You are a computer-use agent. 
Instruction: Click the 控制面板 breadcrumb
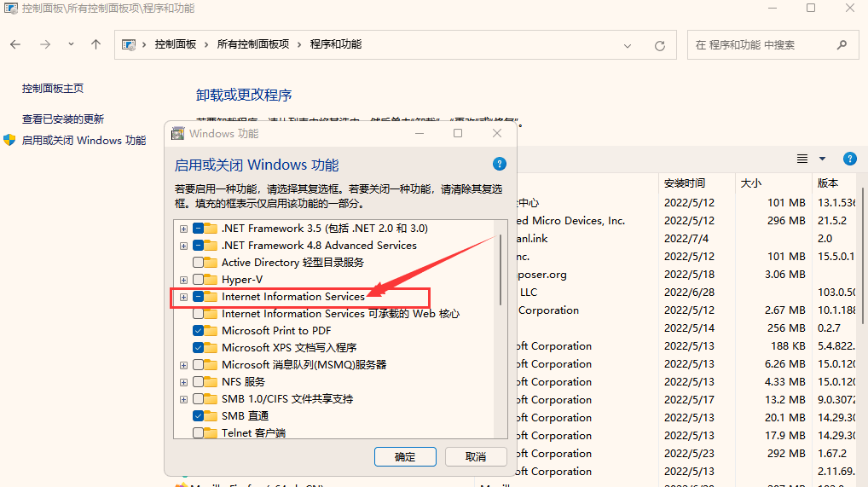(176, 44)
